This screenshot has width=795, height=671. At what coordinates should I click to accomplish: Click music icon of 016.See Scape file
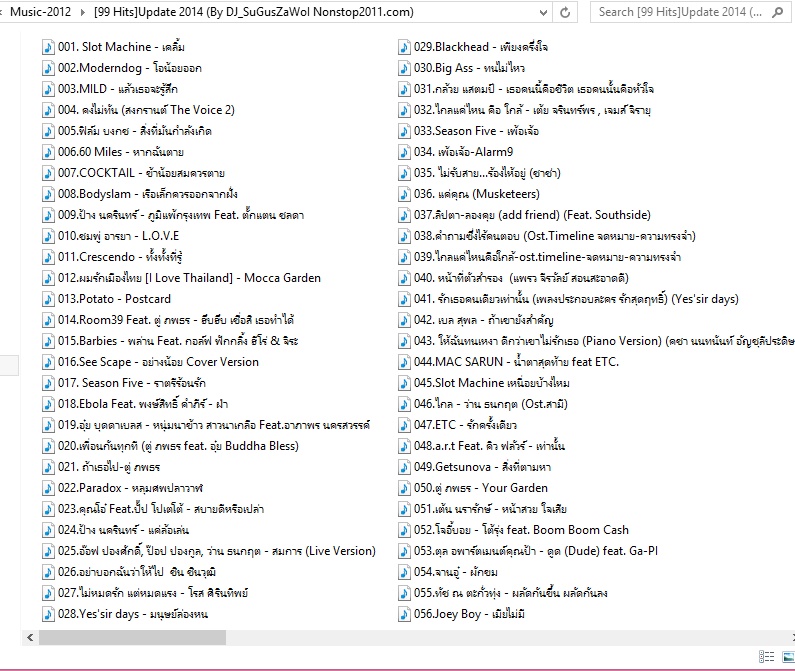(48, 362)
